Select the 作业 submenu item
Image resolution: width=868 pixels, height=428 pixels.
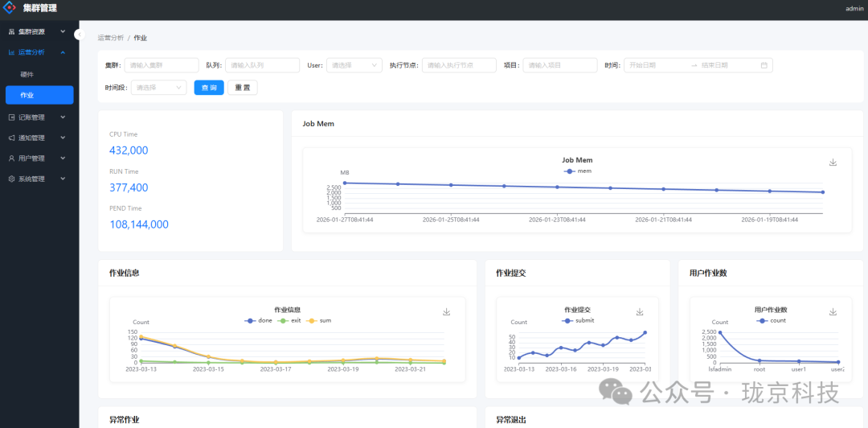click(x=39, y=95)
